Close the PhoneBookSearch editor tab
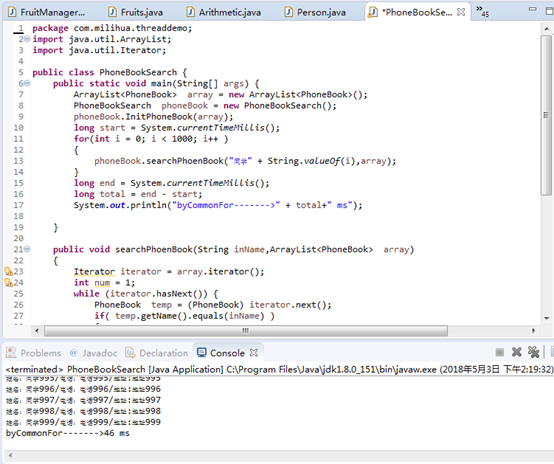This screenshot has width=554, height=464. [x=461, y=12]
